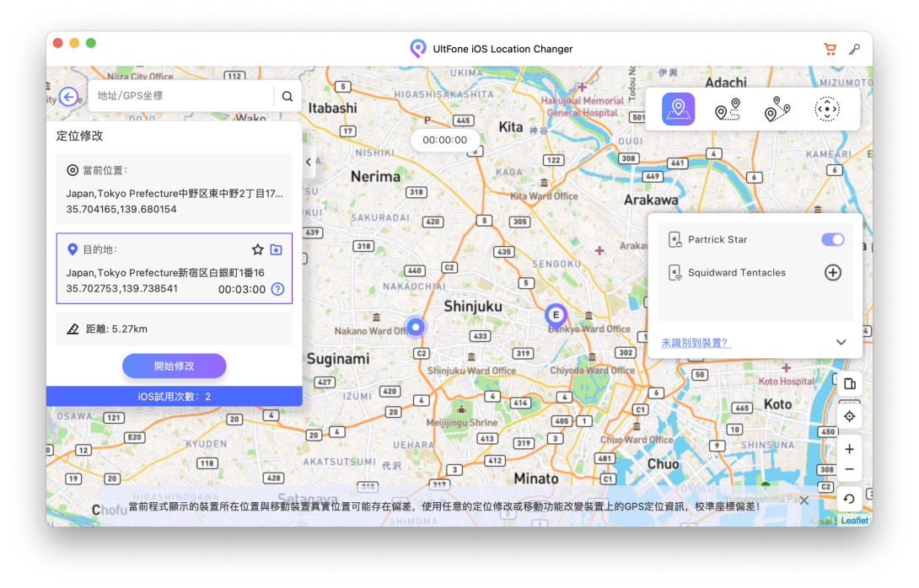Open the 未識別到裝置? link
The height and width of the screenshot is (588, 919).
(696, 343)
